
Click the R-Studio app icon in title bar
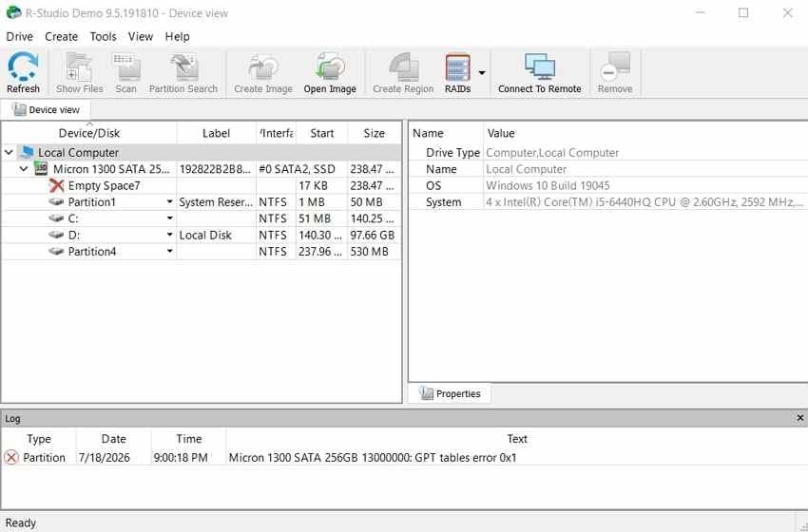[13, 12]
